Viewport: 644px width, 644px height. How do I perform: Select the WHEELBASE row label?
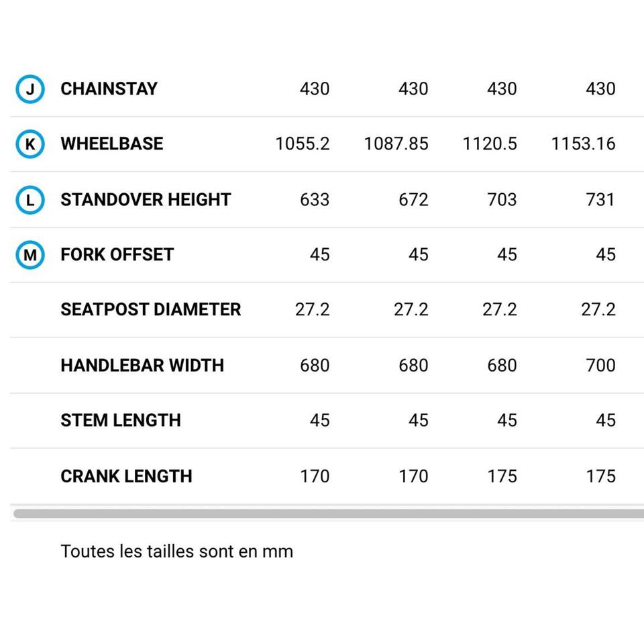[112, 144]
